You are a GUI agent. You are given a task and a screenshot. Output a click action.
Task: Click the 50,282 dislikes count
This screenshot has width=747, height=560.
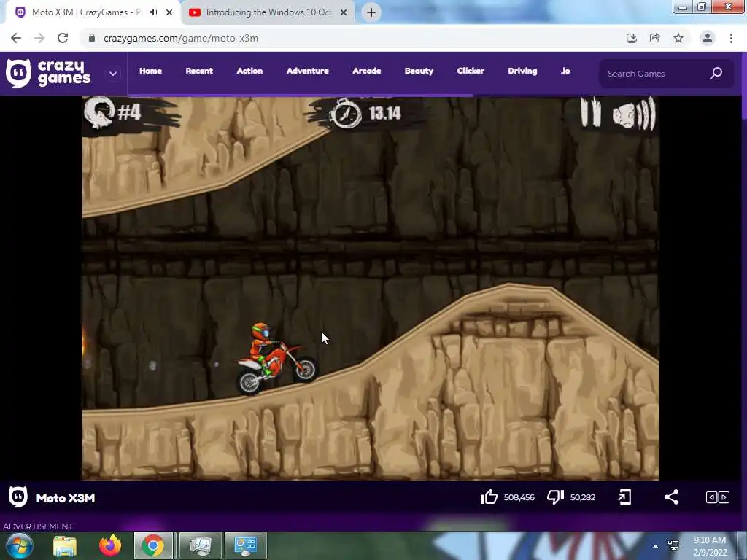coord(583,497)
